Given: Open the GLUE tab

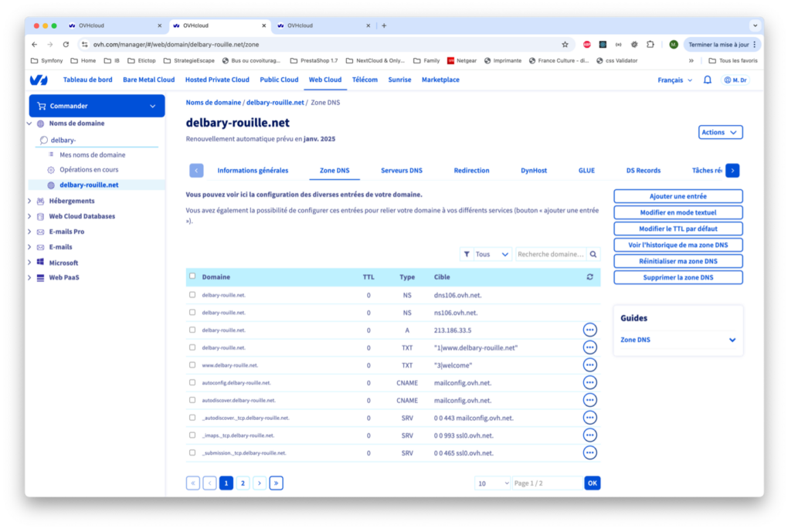Looking at the screenshot, I should [x=586, y=171].
